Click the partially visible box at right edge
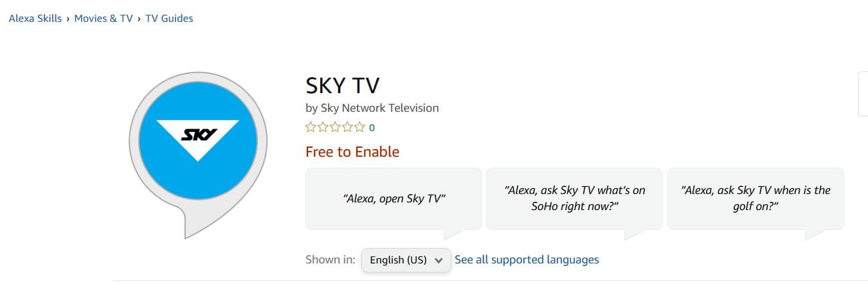 (863, 94)
